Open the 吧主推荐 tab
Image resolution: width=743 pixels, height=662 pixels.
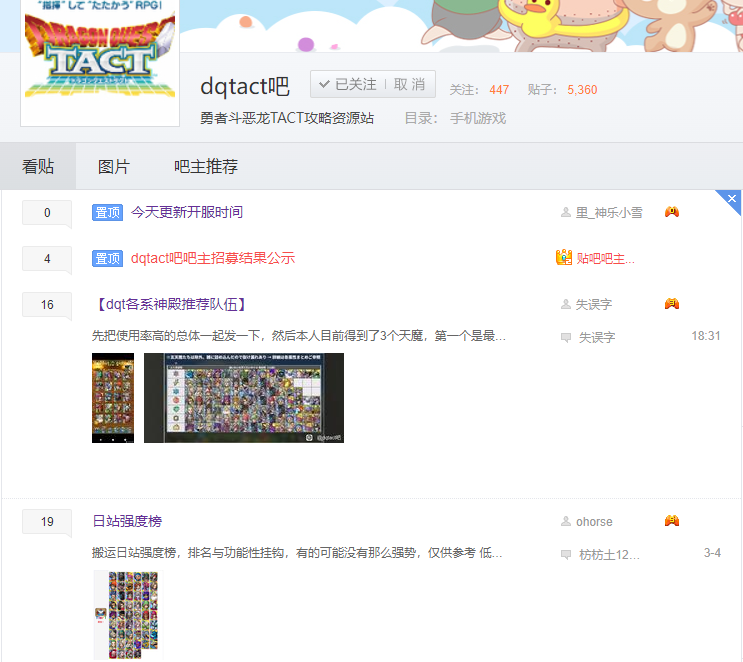coord(206,166)
